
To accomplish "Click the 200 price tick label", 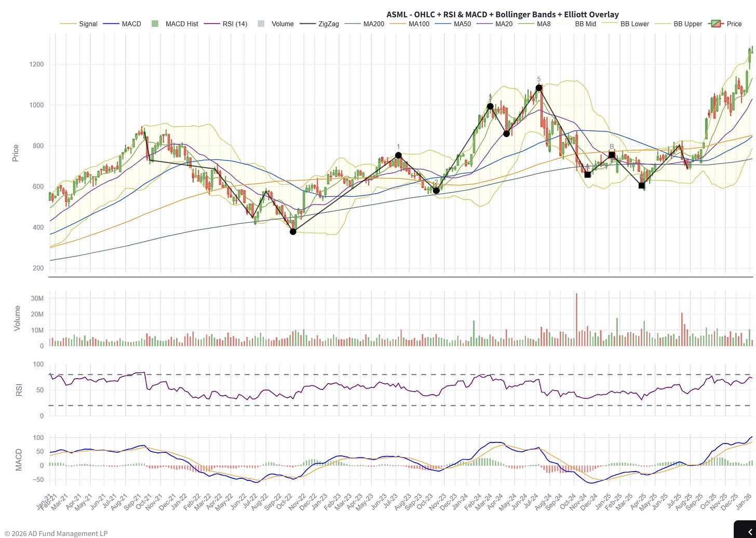I will coord(38,268).
